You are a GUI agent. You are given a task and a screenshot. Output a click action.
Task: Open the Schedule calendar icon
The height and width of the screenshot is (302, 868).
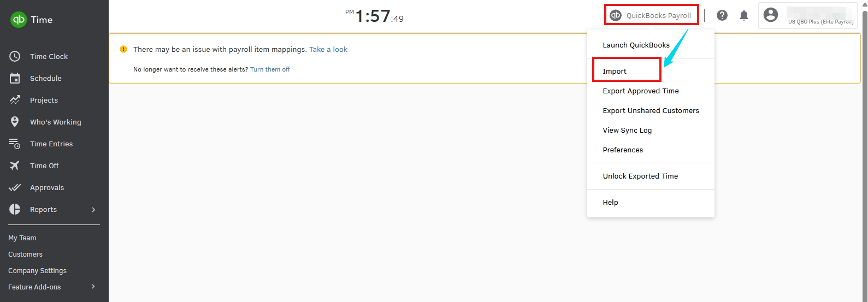pyautogui.click(x=15, y=78)
